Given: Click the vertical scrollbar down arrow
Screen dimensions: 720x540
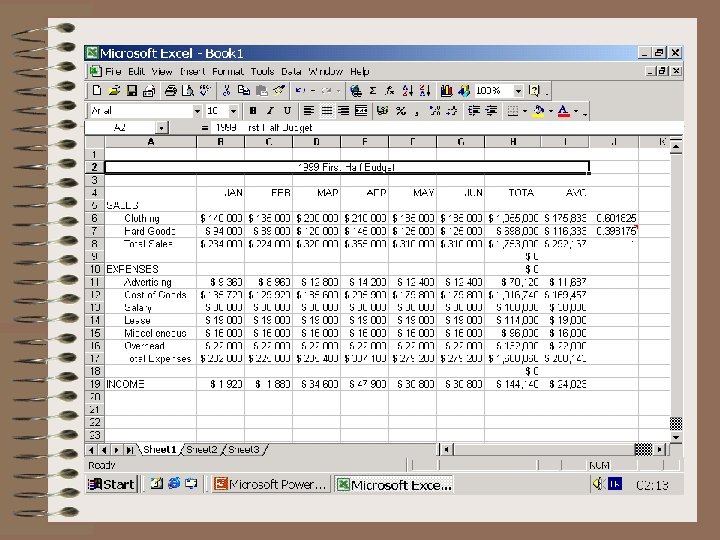Looking at the screenshot, I should [676, 437].
